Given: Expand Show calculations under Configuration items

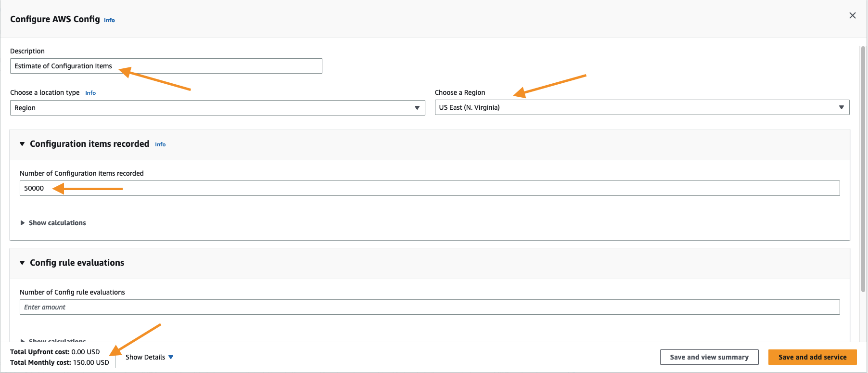Looking at the screenshot, I should tap(53, 223).
